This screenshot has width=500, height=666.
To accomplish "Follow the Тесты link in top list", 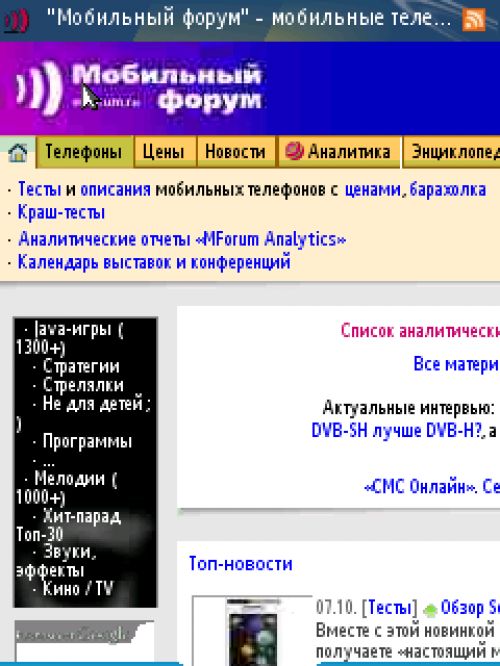I will [x=40, y=189].
